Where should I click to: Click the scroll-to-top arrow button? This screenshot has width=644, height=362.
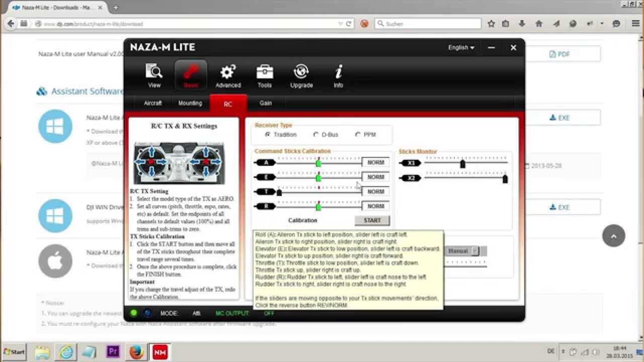pyautogui.click(x=614, y=235)
